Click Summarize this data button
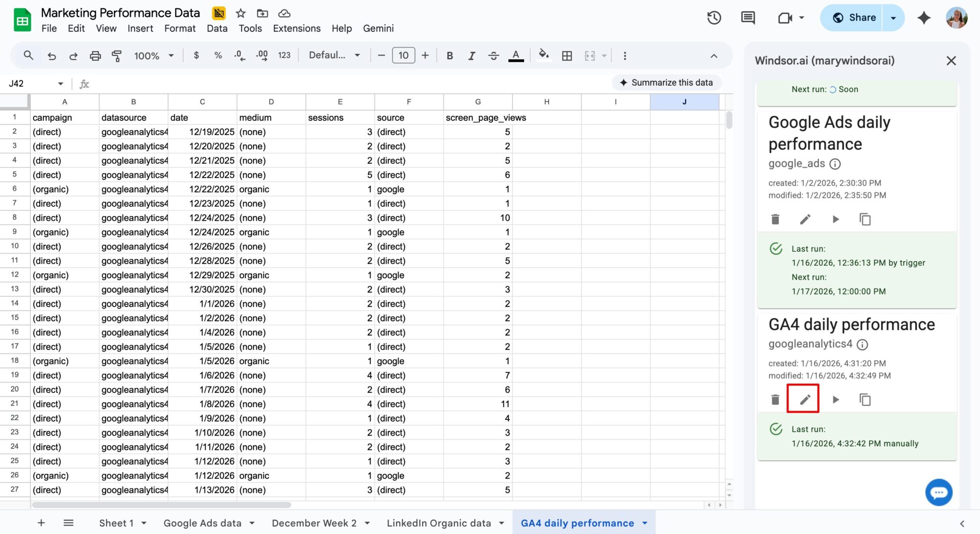Screen dimensions: 980x534 click(x=666, y=83)
